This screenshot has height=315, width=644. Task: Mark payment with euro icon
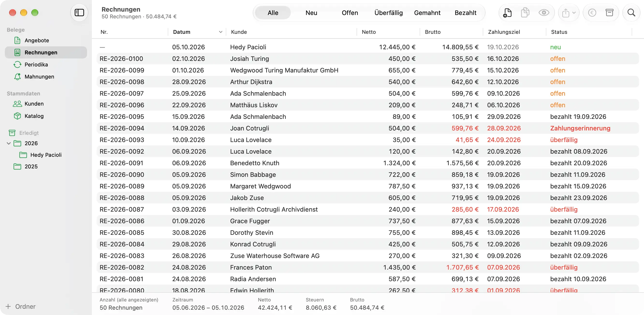point(592,13)
